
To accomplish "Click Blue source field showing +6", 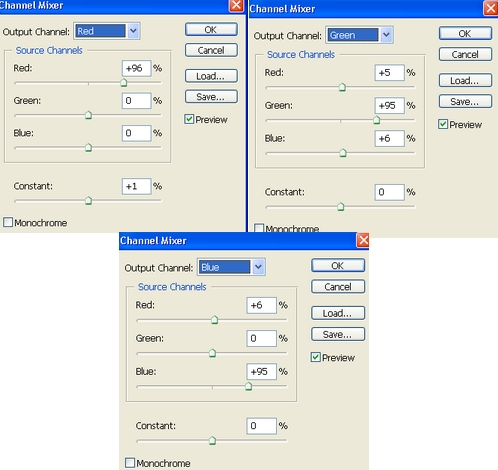I will (x=390, y=138).
